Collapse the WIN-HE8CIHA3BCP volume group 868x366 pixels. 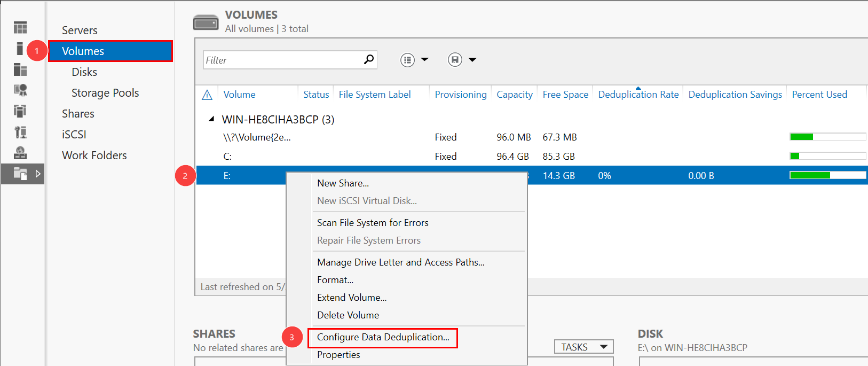[x=211, y=119]
